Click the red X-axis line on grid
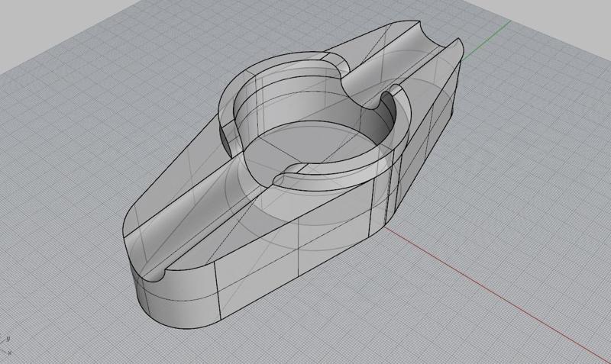Image resolution: width=611 pixels, height=364 pixels. tap(498, 295)
